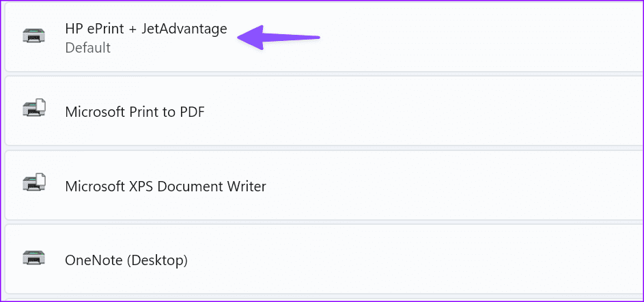Image resolution: width=644 pixels, height=302 pixels.
Task: Select the Microsoft Print to PDF label
Action: click(135, 111)
